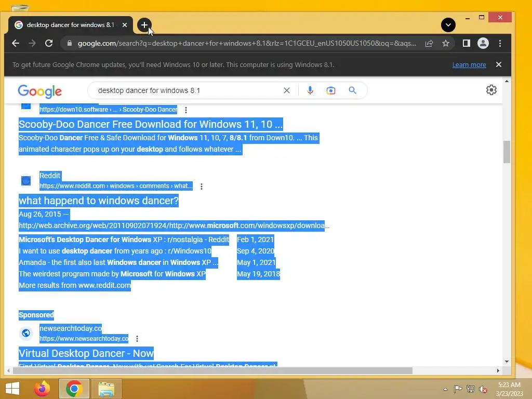
Task: Click the horizontal scroll right arrow
Action: 498,370
